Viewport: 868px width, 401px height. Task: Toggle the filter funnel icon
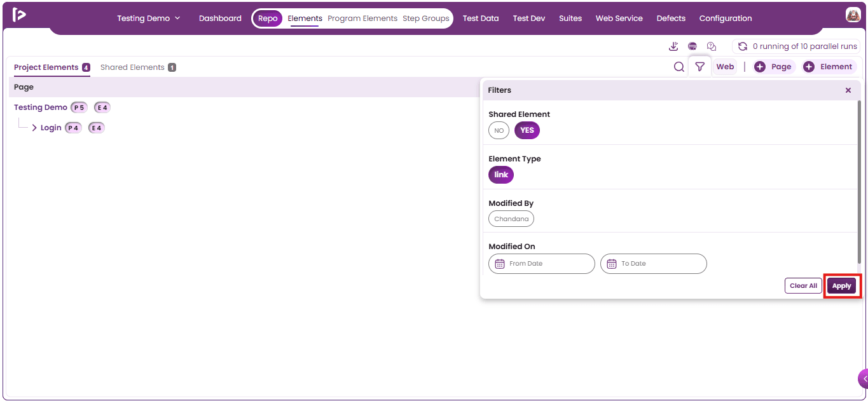click(700, 67)
